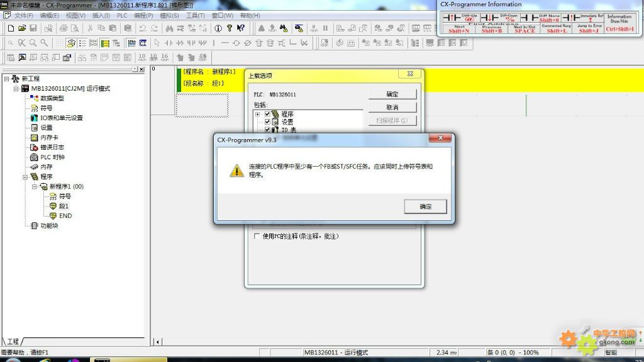The image size is (644, 362).
Task: Select 错误日志 in project tree
Action: 52,147
